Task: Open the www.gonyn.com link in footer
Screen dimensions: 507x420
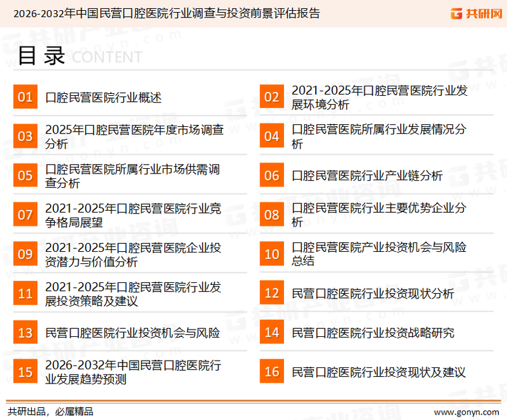Action: coord(466,412)
